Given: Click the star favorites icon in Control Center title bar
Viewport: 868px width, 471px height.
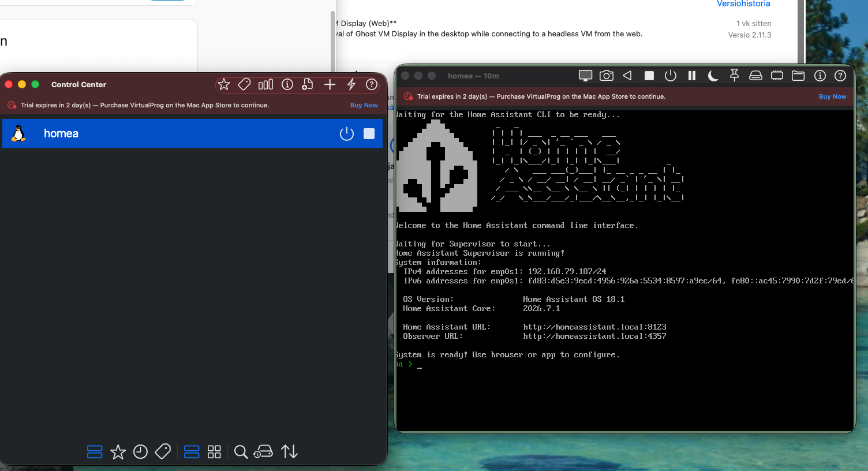Looking at the screenshot, I should click(224, 85).
